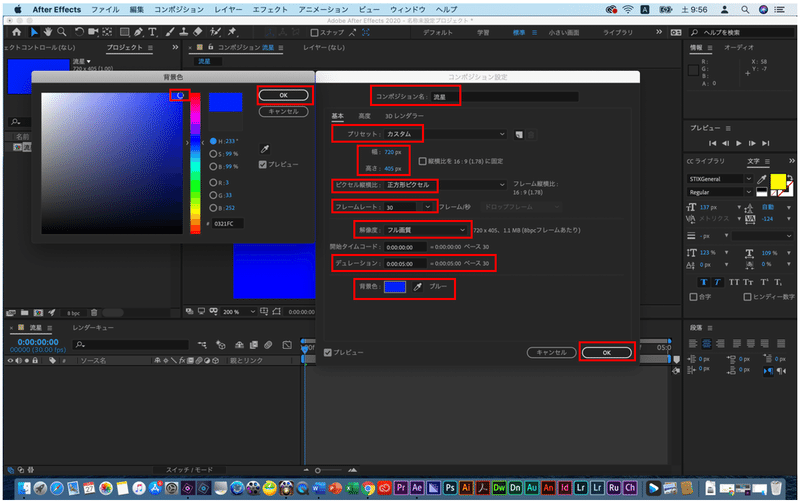800x502 pixels.
Task: Toggle Preview checkbox in composition settings dialog
Action: [x=328, y=353]
